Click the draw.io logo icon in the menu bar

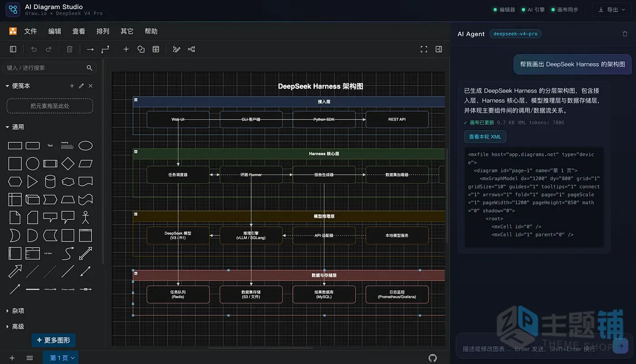tap(13, 31)
